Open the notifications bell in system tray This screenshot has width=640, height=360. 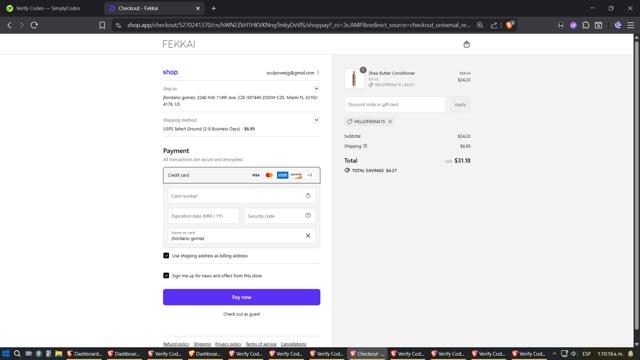[x=631, y=353]
